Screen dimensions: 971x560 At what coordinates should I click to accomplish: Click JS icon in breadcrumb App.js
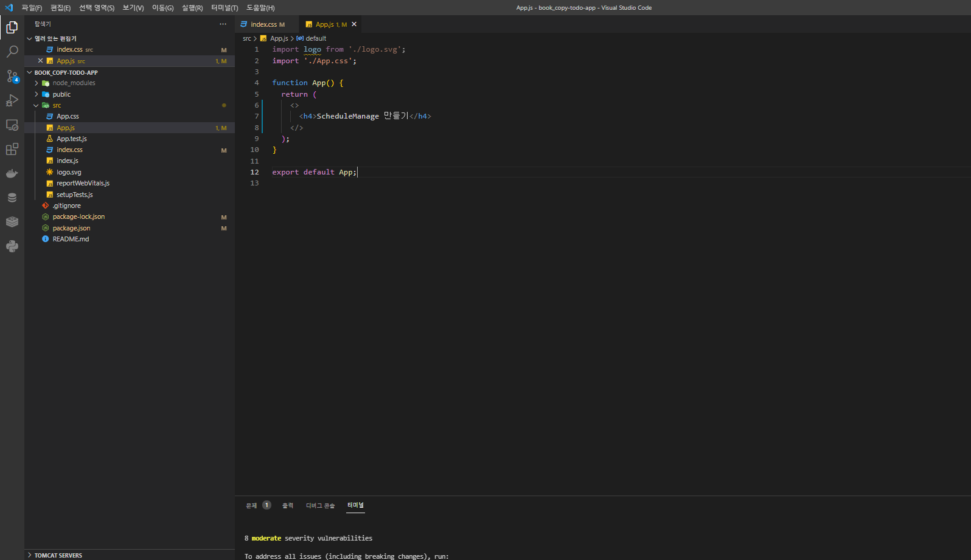pyautogui.click(x=263, y=38)
